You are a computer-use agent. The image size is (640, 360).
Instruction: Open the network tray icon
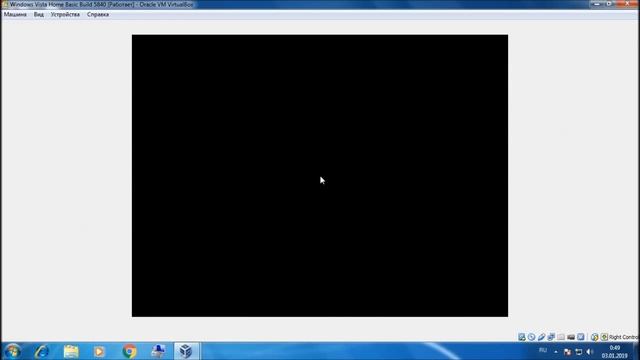point(578,351)
